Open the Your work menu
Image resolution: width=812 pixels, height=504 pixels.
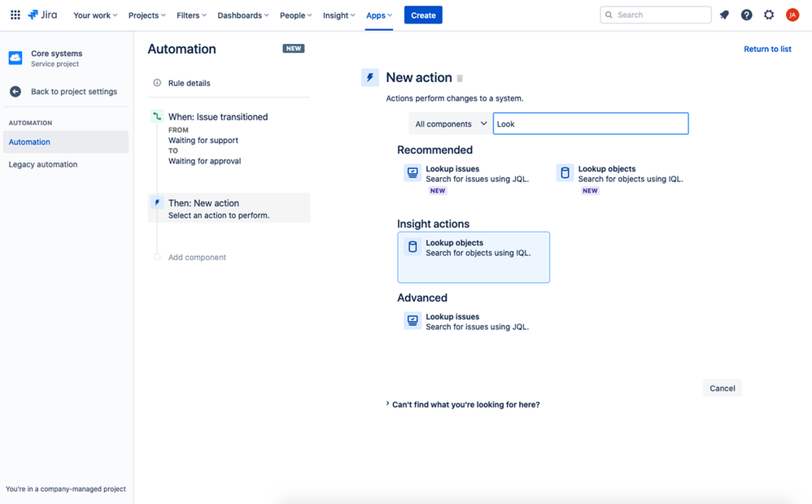[95, 15]
